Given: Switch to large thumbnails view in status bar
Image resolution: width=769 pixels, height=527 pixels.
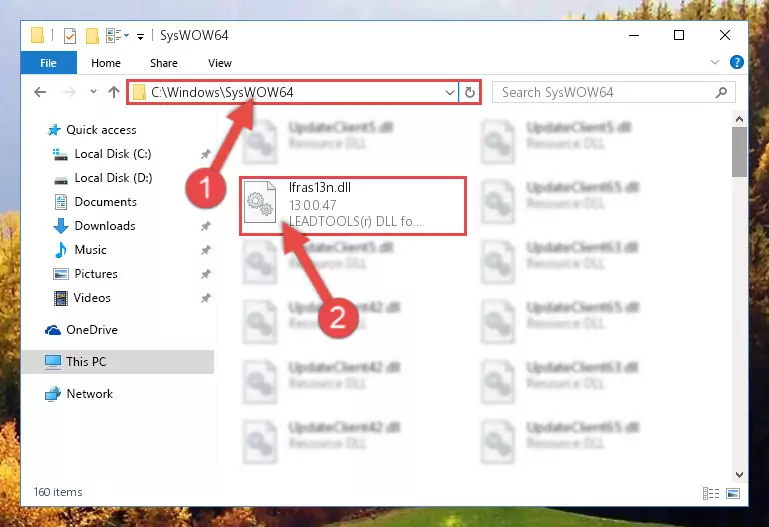Looking at the screenshot, I should (733, 494).
